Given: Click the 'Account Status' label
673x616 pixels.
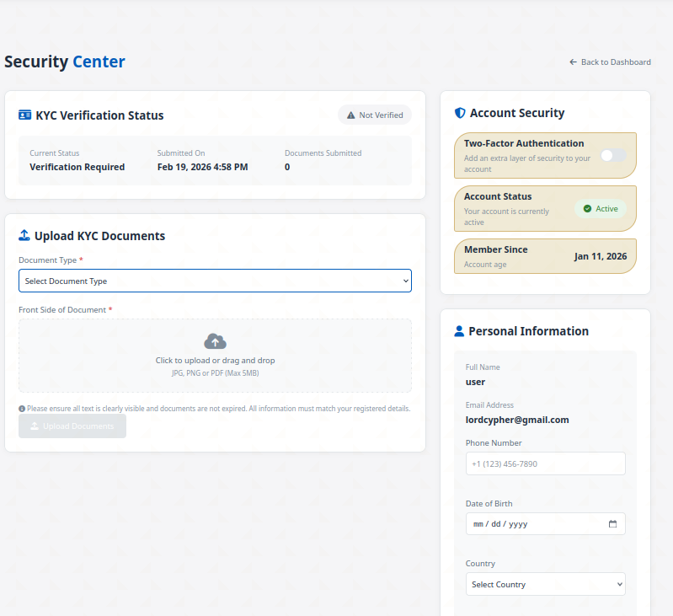Looking at the screenshot, I should pyautogui.click(x=498, y=196).
